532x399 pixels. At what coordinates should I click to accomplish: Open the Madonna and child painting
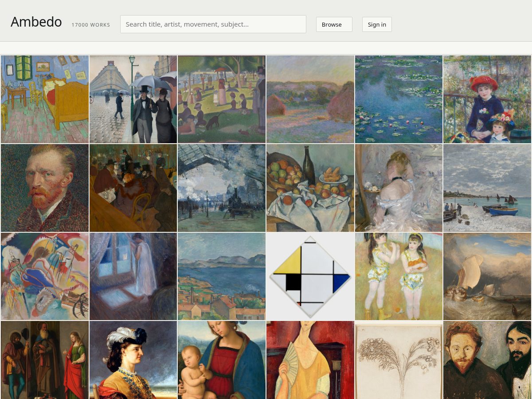tap(222, 360)
